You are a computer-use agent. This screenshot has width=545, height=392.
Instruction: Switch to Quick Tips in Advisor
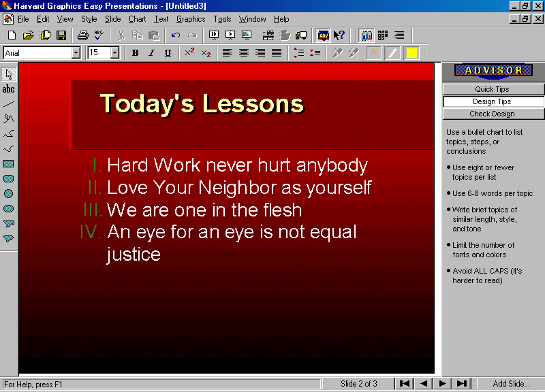click(493, 89)
